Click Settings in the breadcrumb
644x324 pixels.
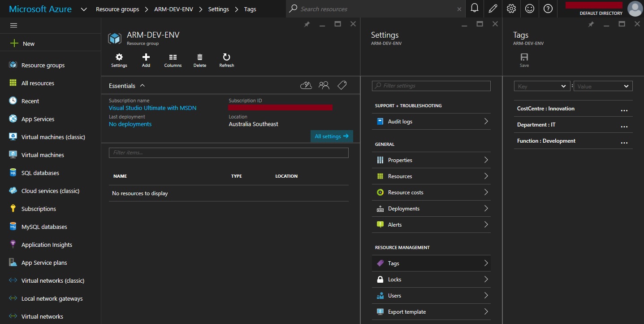(218, 9)
